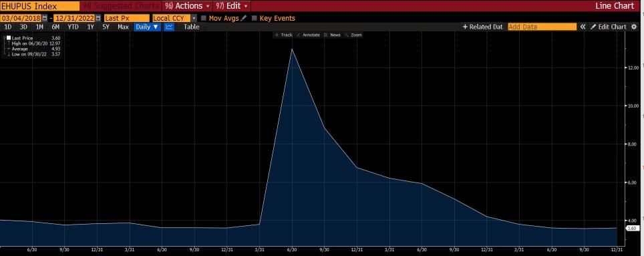This screenshot has height=256, width=644.
Task: Enable the Mov Avgs checkbox
Action: pyautogui.click(x=204, y=18)
